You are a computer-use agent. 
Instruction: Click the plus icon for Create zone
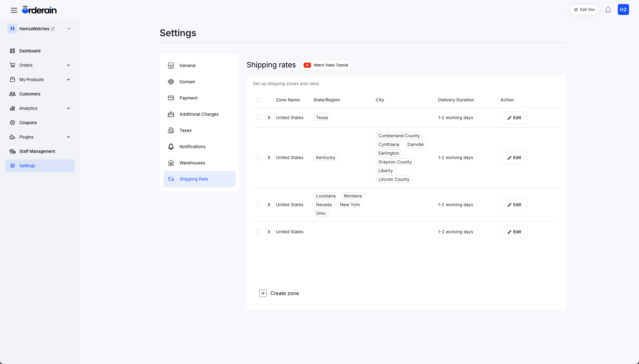pos(263,293)
